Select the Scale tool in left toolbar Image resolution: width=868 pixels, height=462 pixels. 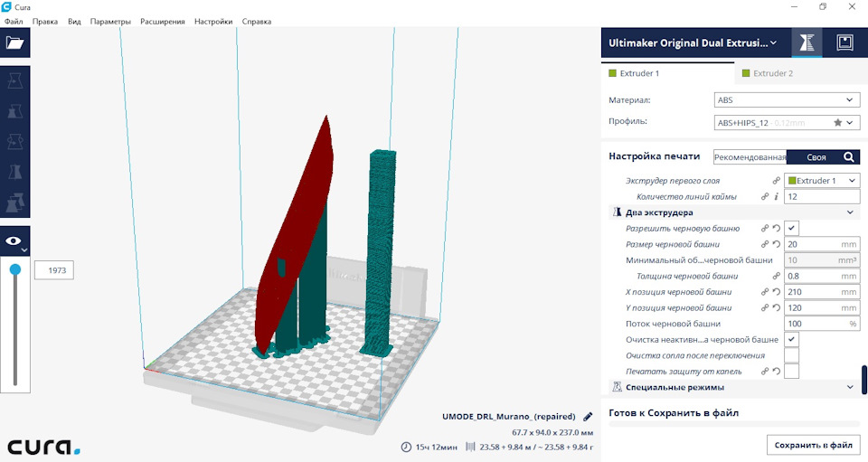click(x=15, y=111)
